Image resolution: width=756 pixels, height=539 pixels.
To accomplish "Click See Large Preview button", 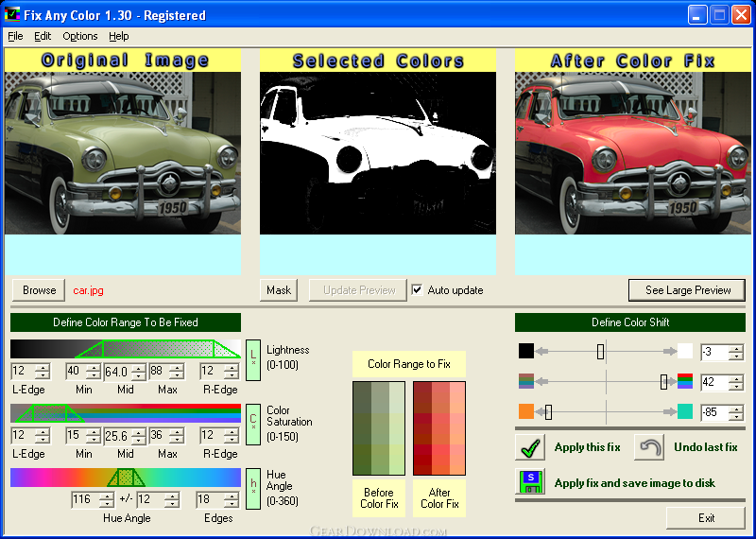I will 687,290.
